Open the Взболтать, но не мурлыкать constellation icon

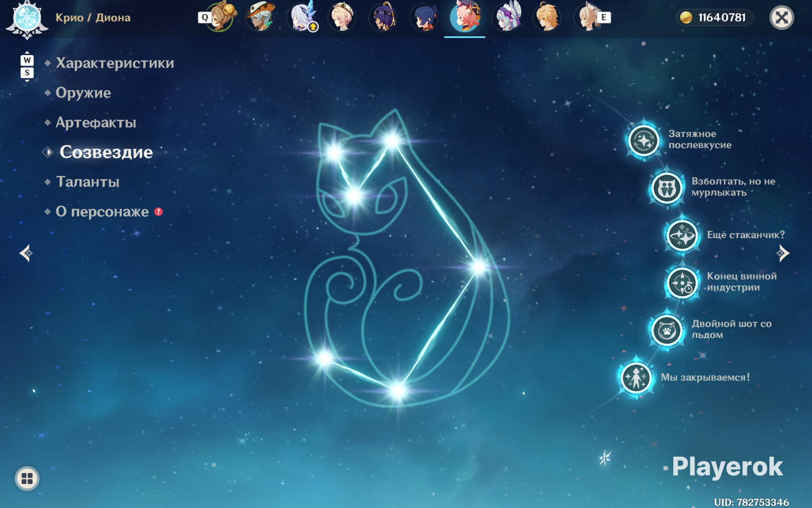click(x=667, y=188)
